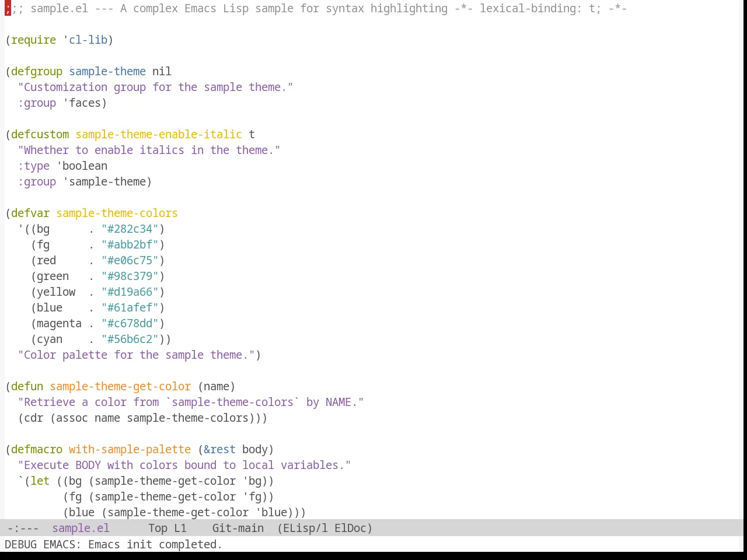Click the sample.el buffer name in mode line
The height and width of the screenshot is (560, 747).
coord(81,528)
